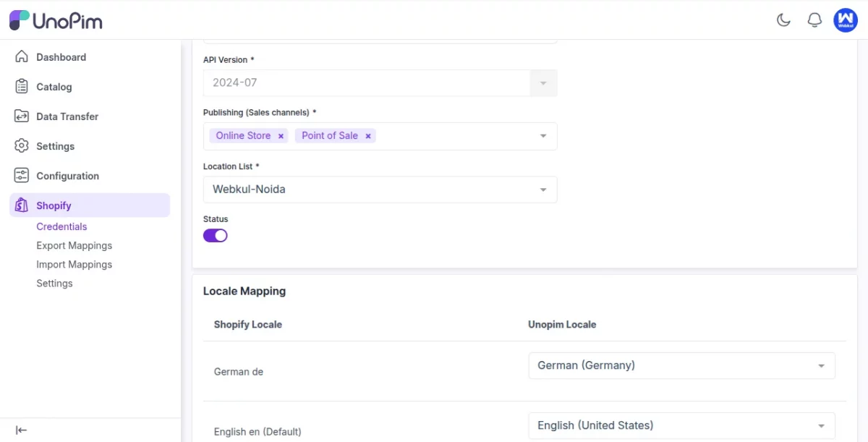Open the Configuration panel
868x442 pixels.
click(x=67, y=175)
